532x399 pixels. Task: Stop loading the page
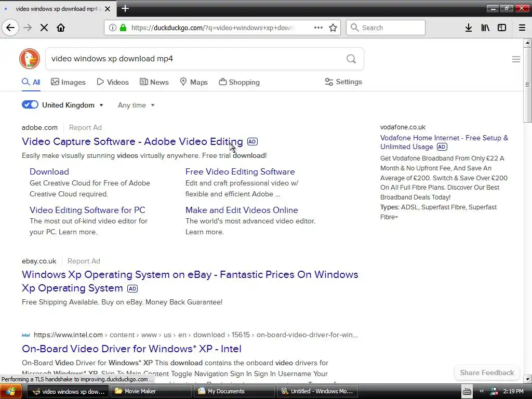tap(44, 28)
